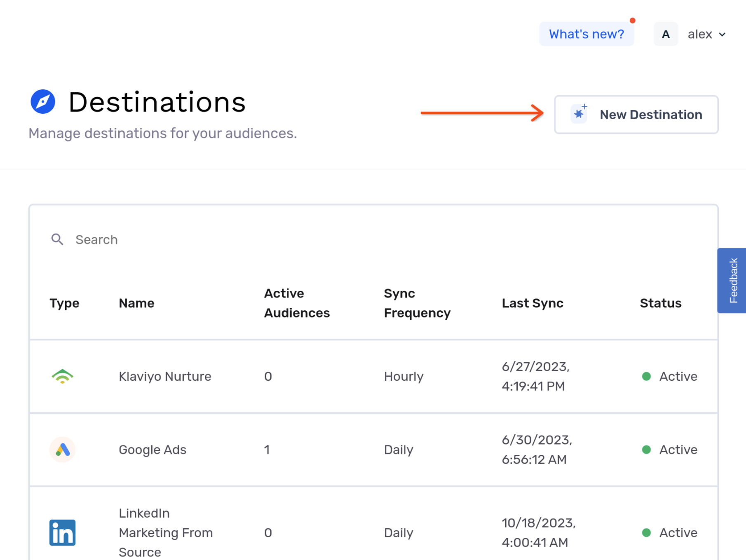This screenshot has width=746, height=560.
Task: Click Active status text for Google Ads
Action: click(678, 450)
